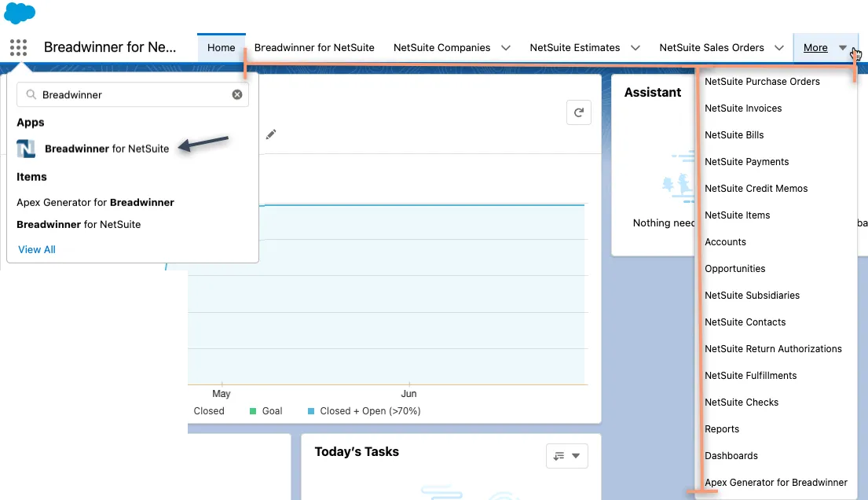Select NetSuite Checks menu item
This screenshot has height=500, width=868.
click(x=742, y=402)
